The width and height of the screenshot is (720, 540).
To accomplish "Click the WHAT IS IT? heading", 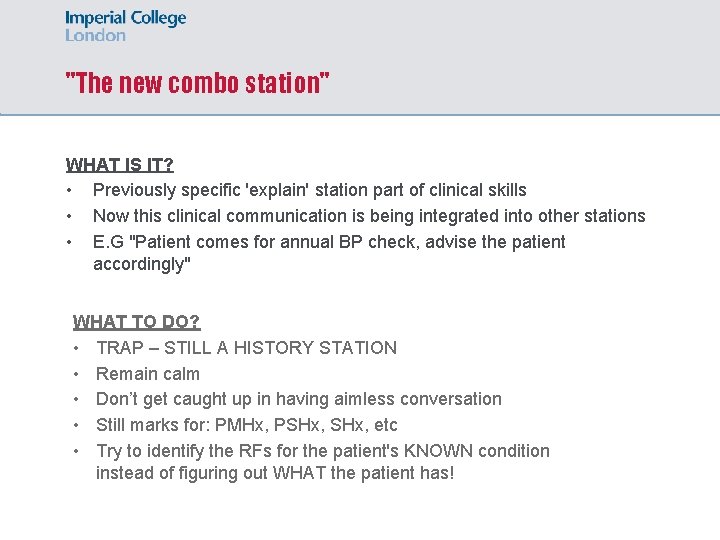I will click(120, 164).
